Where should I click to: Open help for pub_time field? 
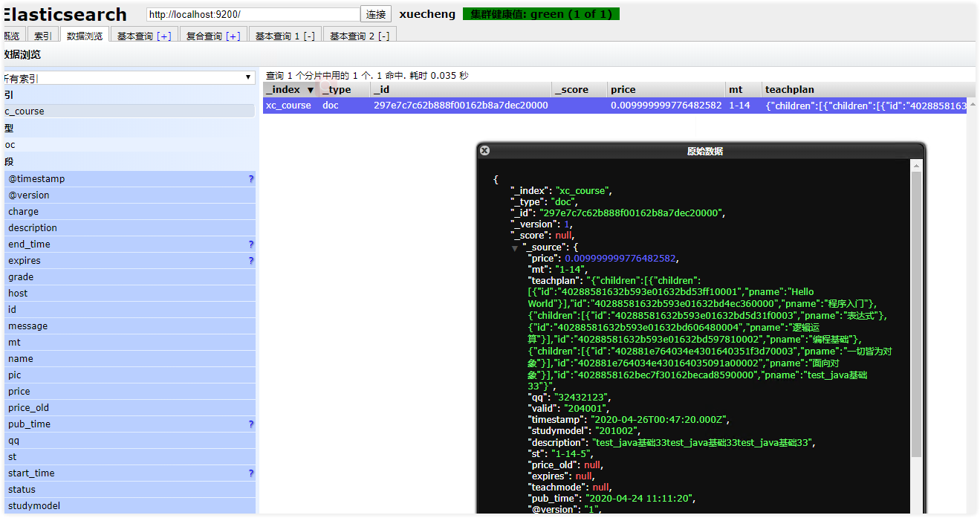click(x=251, y=424)
